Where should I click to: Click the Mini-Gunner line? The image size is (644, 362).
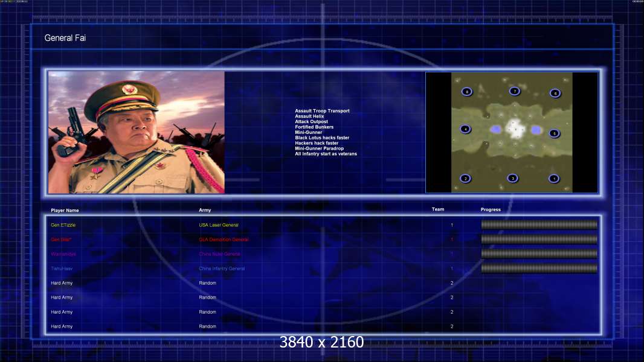coord(309,132)
